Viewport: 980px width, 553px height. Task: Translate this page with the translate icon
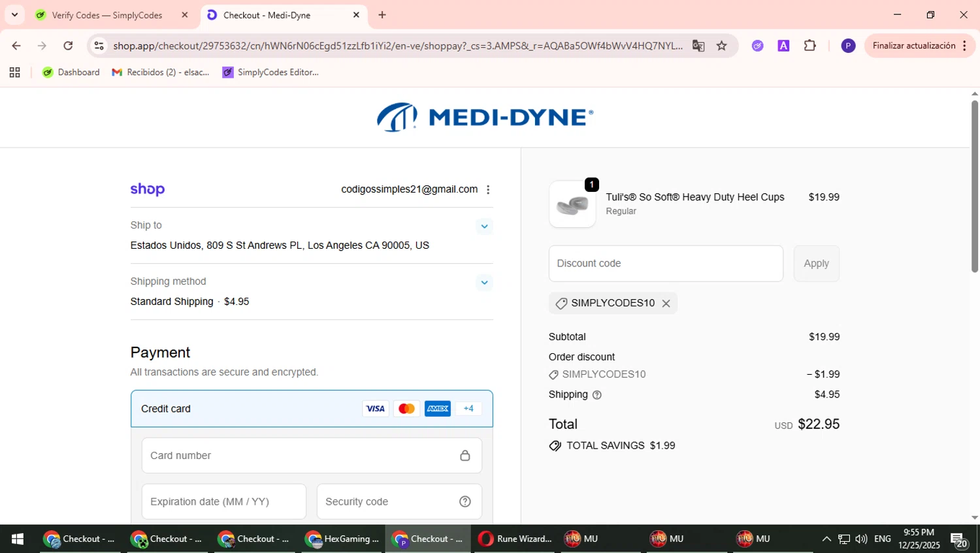pyautogui.click(x=698, y=46)
